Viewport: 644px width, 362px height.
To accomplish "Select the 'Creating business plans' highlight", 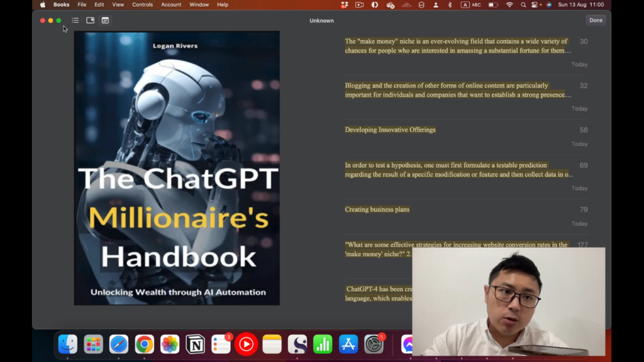I will pos(377,209).
